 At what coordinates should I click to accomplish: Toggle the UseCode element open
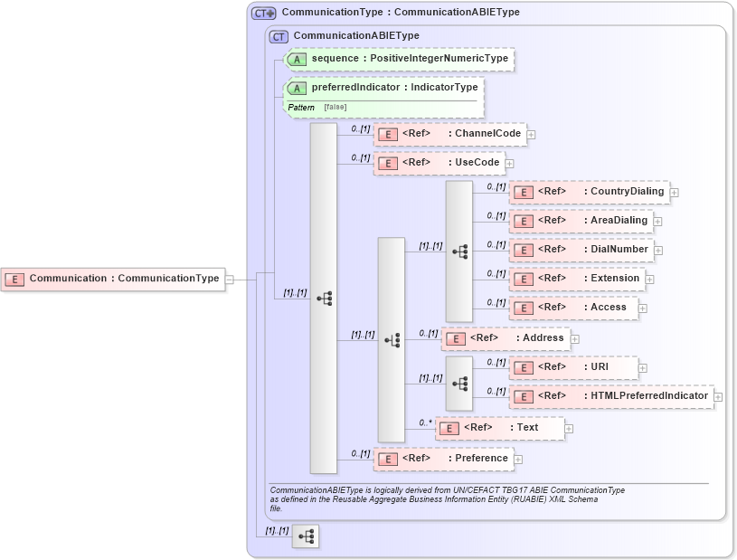tap(508, 163)
